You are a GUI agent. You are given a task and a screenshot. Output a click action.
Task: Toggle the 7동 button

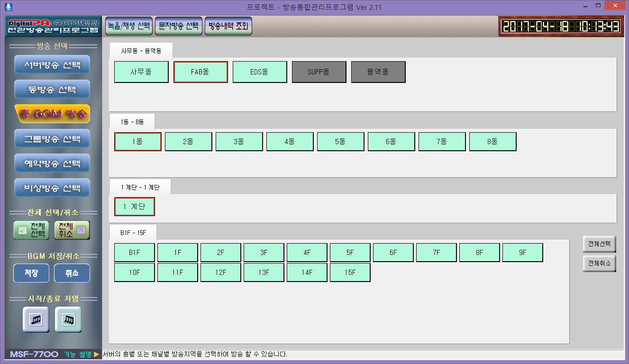[x=442, y=142]
